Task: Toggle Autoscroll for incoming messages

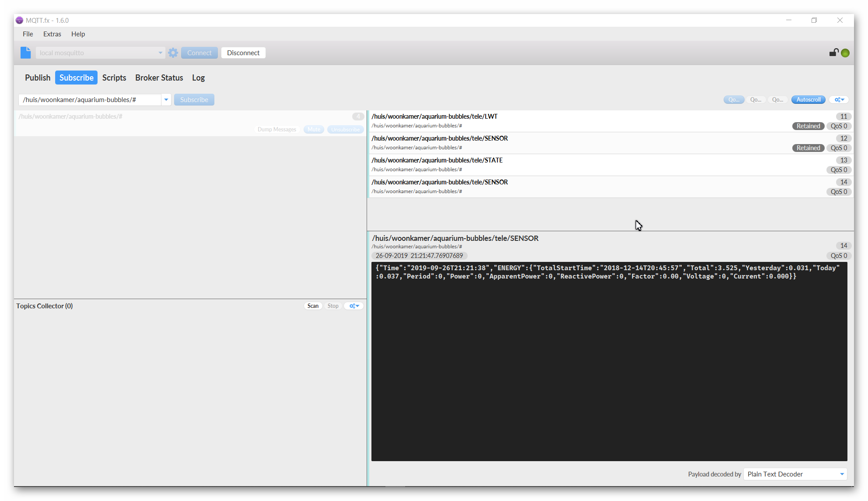Action: tap(808, 99)
